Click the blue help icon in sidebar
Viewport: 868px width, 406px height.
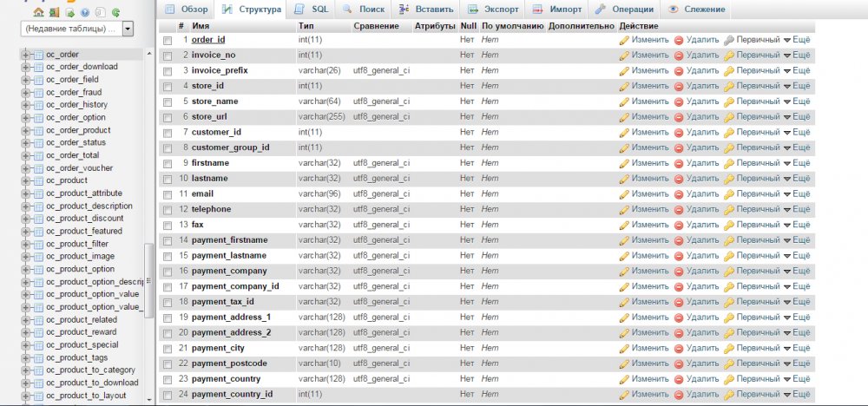pyautogui.click(x=85, y=12)
